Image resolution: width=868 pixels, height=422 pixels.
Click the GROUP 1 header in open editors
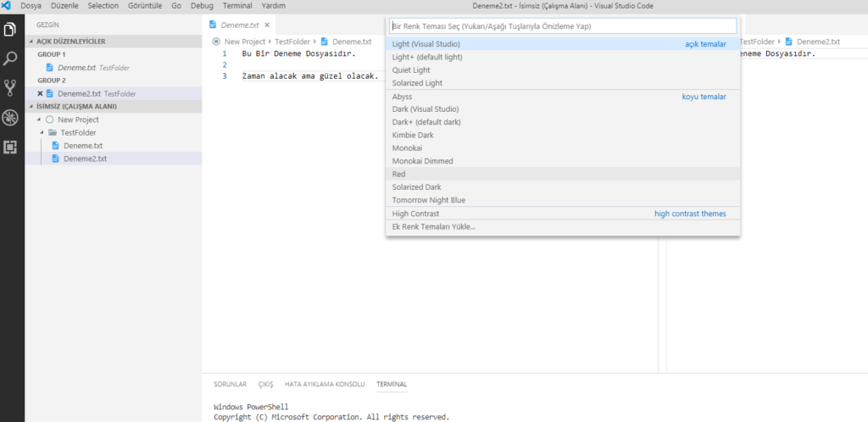(52, 54)
